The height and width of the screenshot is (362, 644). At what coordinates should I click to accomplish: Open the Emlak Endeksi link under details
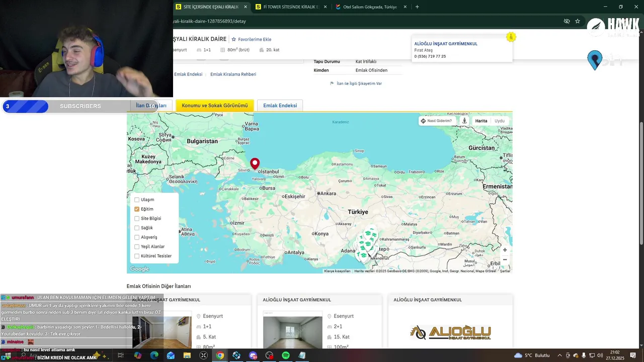click(188, 74)
